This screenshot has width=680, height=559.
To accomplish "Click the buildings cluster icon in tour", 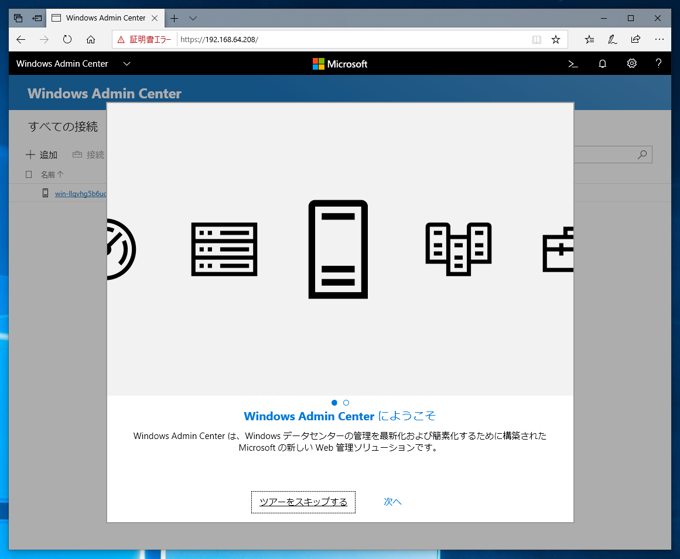I will point(458,249).
